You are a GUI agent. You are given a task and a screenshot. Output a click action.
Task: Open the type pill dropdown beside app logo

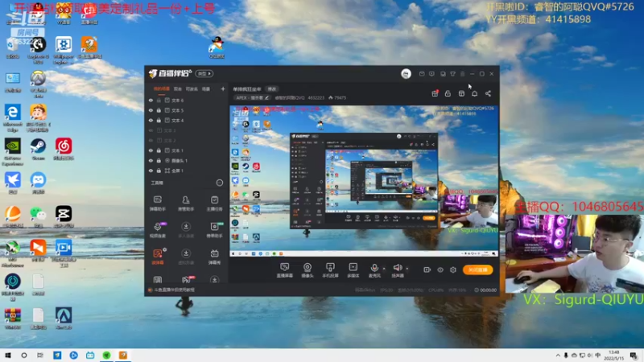tap(204, 73)
